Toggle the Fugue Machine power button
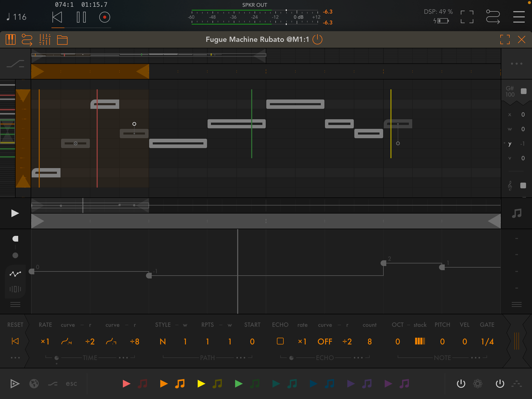 [317, 39]
